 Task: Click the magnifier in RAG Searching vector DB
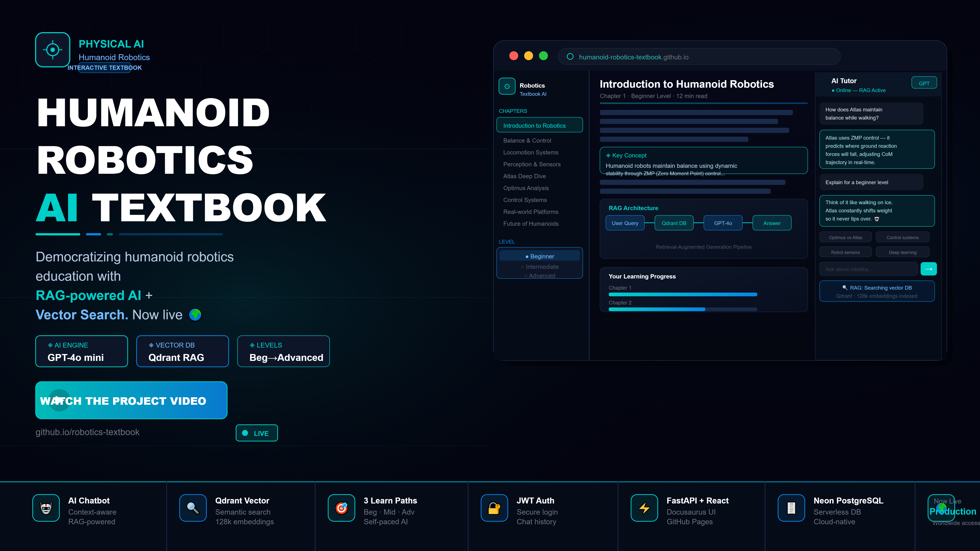tap(845, 288)
